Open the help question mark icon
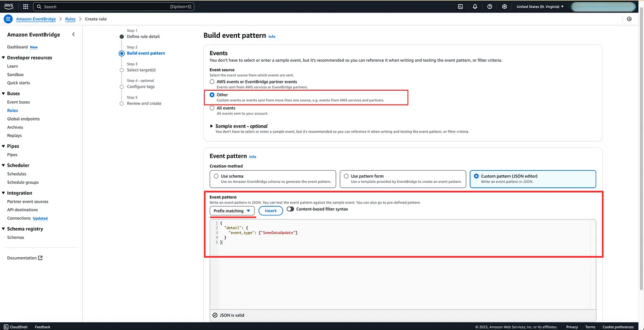Screen dimensions: 644x330 click(490, 6)
